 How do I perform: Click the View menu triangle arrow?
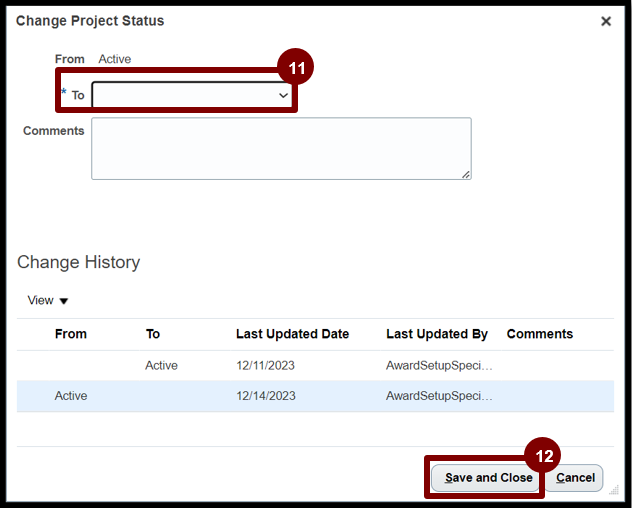pos(64,301)
